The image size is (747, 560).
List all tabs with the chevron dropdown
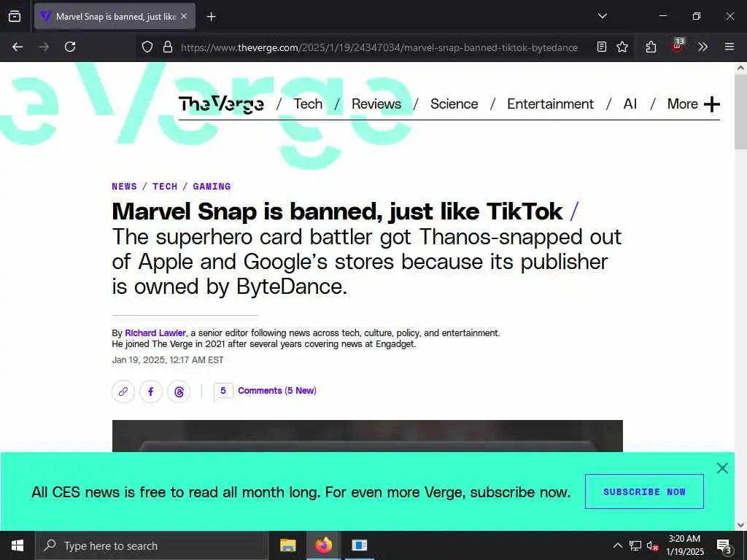point(602,16)
